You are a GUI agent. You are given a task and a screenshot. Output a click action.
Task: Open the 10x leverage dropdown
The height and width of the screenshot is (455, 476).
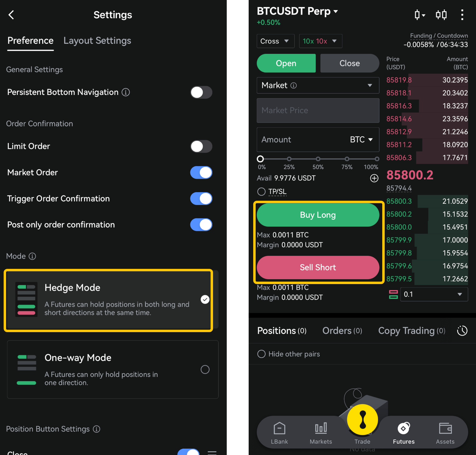[321, 41]
